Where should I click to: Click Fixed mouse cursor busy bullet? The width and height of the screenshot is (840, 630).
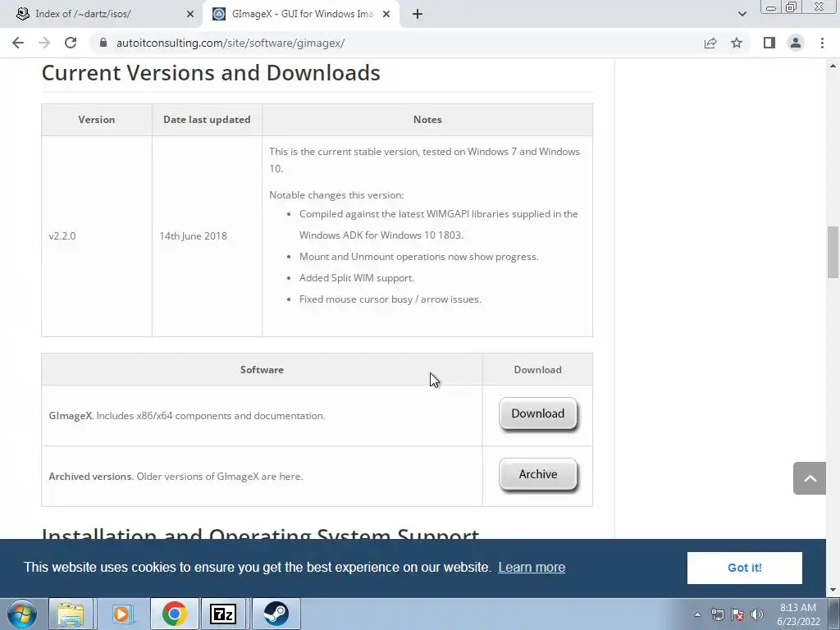click(390, 299)
